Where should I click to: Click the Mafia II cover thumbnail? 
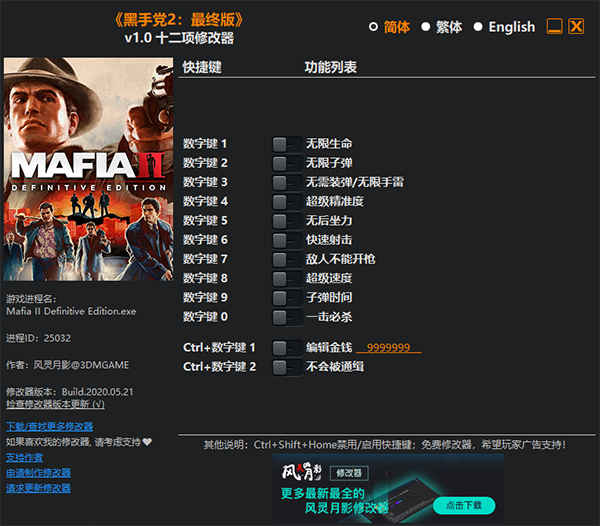pyautogui.click(x=88, y=169)
